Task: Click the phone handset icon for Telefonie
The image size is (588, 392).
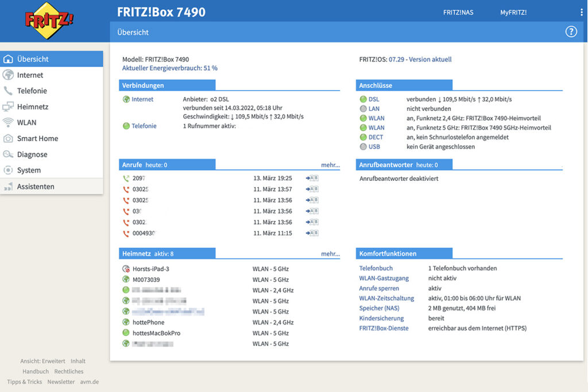Action: 8,91
